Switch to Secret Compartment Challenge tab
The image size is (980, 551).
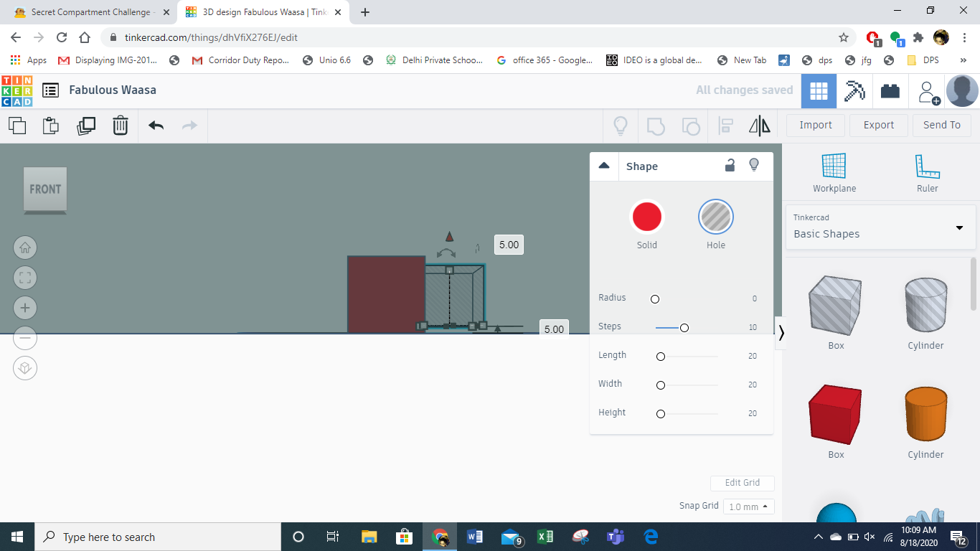click(91, 12)
